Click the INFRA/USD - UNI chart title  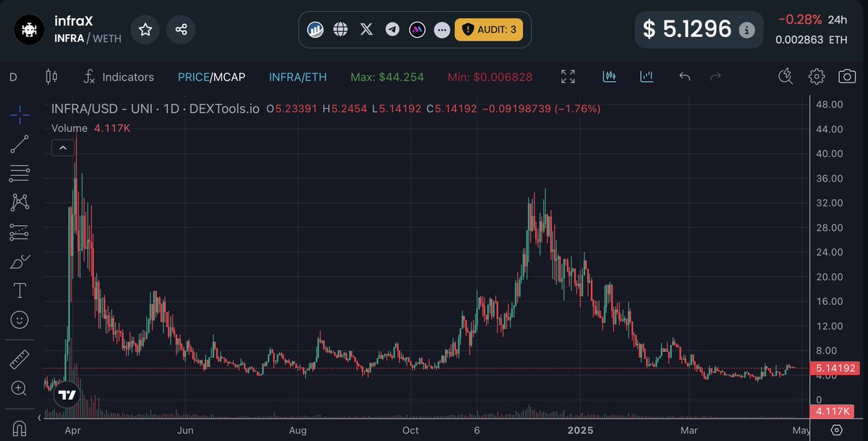(x=155, y=109)
